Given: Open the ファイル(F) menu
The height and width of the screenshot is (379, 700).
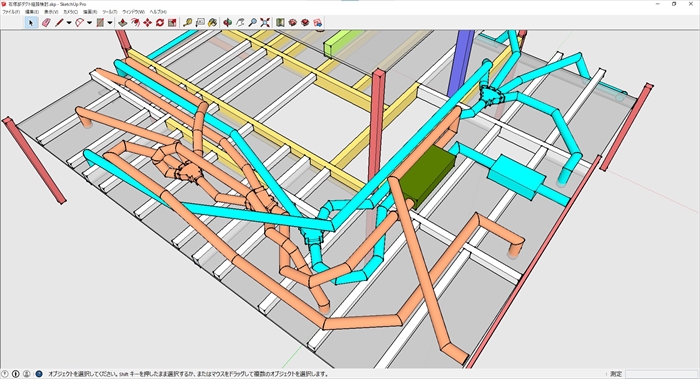Looking at the screenshot, I should 11,12.
